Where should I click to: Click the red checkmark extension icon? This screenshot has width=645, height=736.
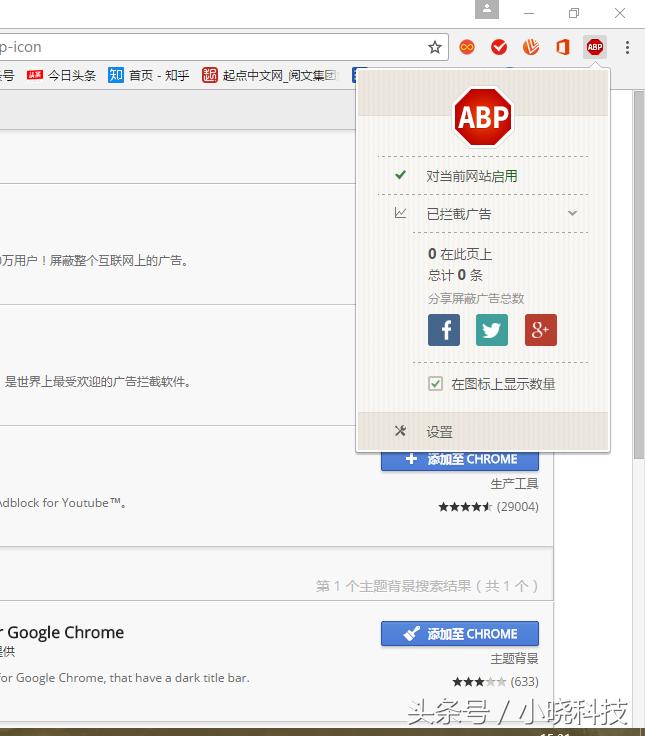(499, 47)
